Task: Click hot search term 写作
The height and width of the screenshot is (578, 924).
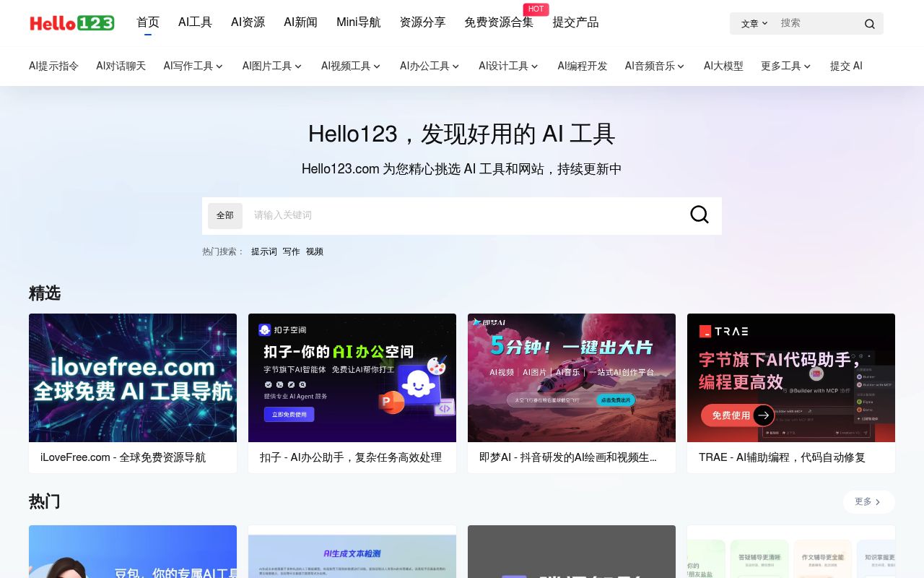Action: [292, 251]
